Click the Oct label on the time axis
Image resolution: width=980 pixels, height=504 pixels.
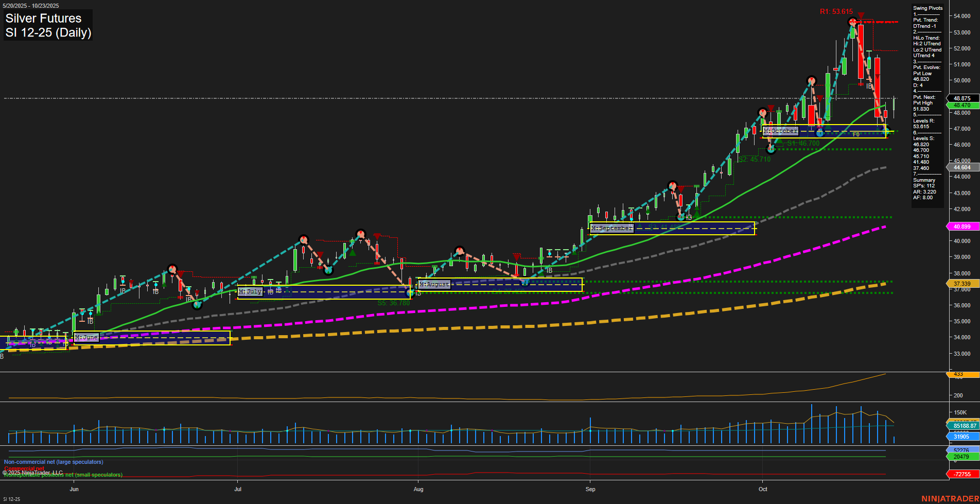pos(763,490)
